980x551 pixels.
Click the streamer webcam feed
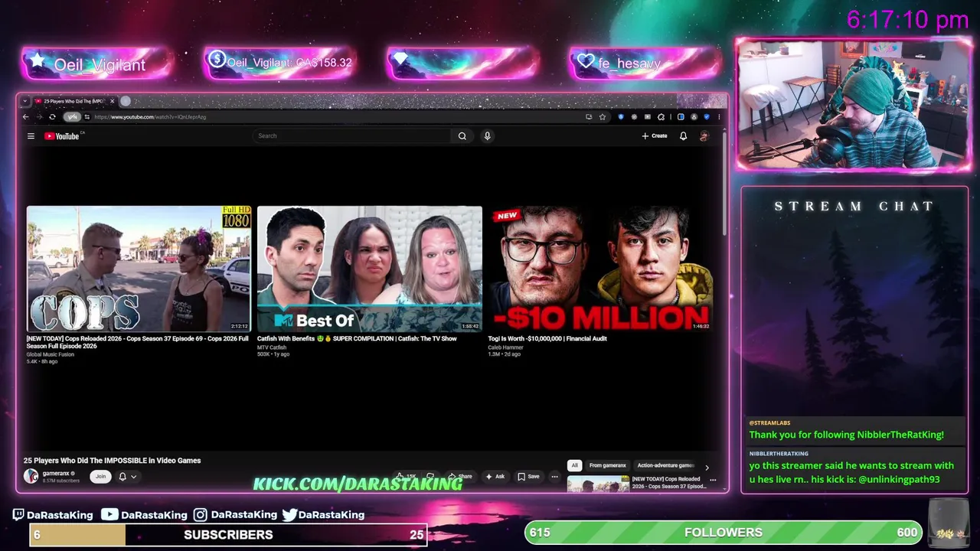854,103
